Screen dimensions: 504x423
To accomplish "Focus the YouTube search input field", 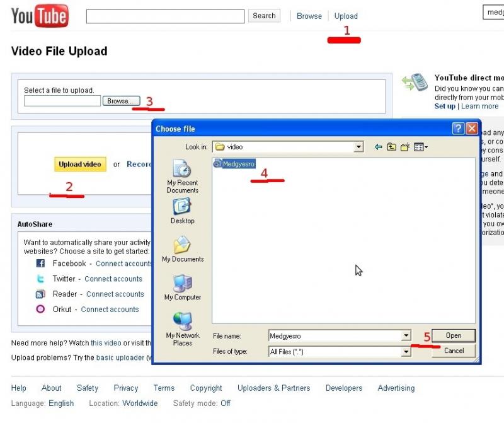I will click(x=165, y=16).
